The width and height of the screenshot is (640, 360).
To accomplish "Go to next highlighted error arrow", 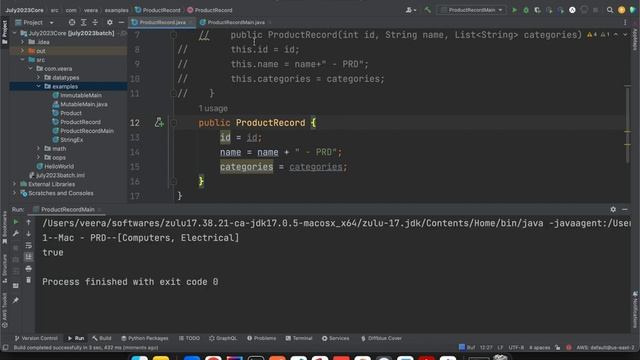I will [625, 35].
